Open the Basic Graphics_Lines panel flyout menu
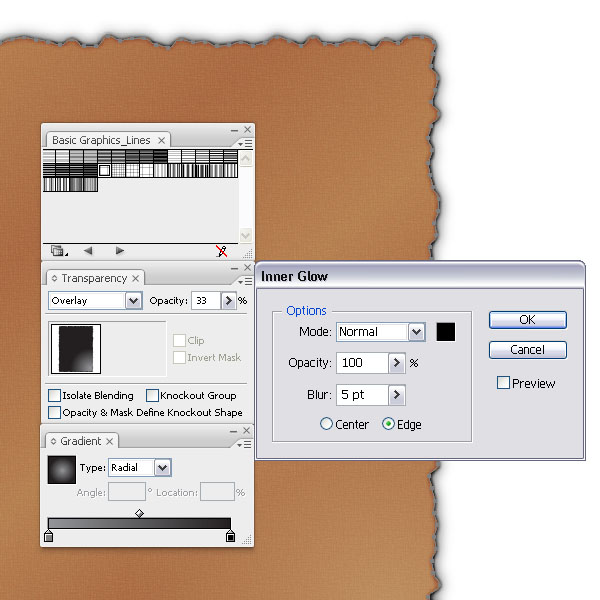 (245, 143)
